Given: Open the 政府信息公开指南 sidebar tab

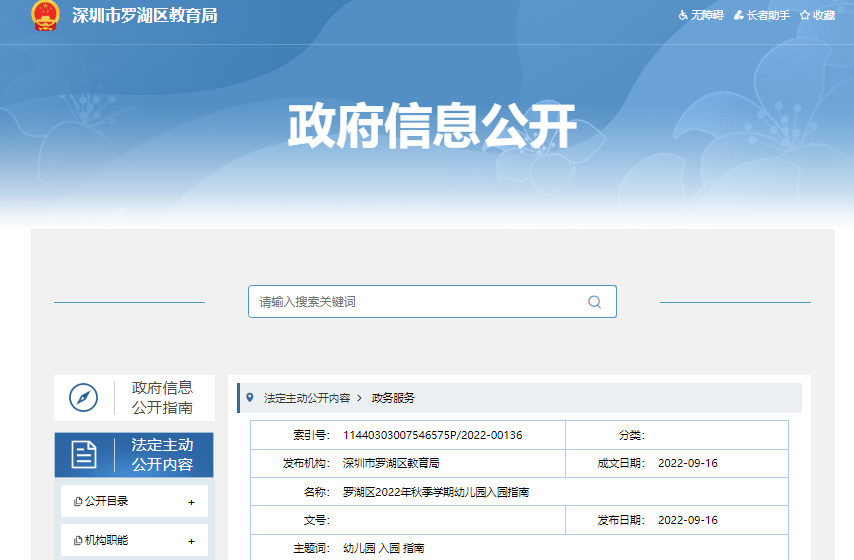Looking at the screenshot, I should point(162,398).
